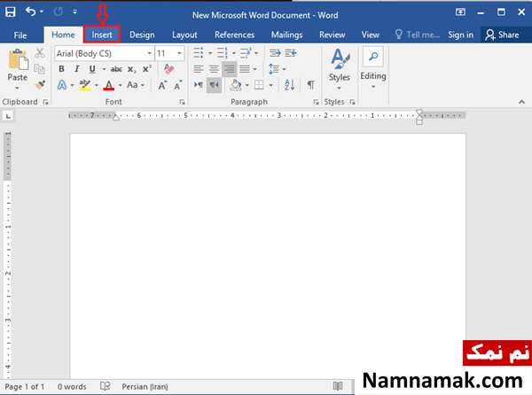Toggle Italic formatting
Screen dimensions: 532x395
coord(76,69)
